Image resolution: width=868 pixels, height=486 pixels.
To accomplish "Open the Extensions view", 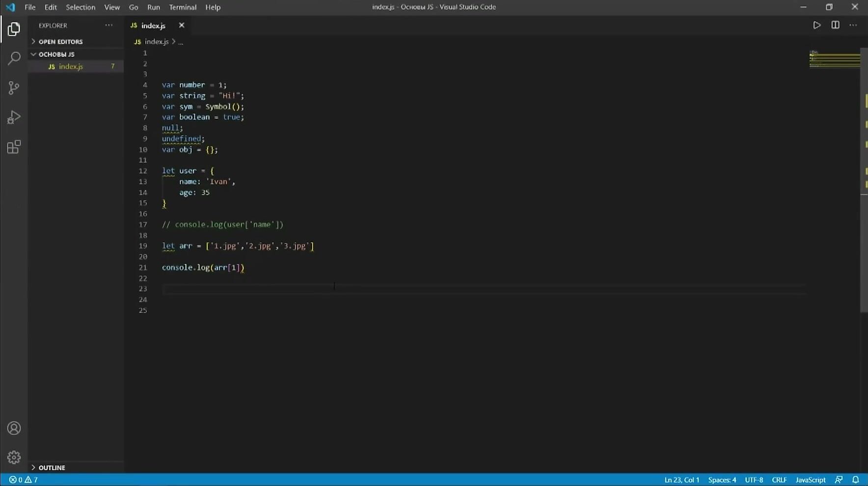I will [x=14, y=147].
